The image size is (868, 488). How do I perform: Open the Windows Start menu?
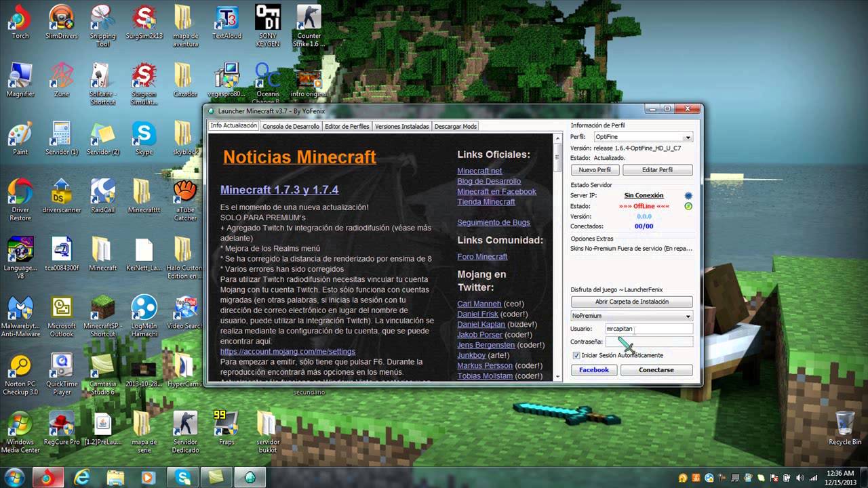click(15, 477)
